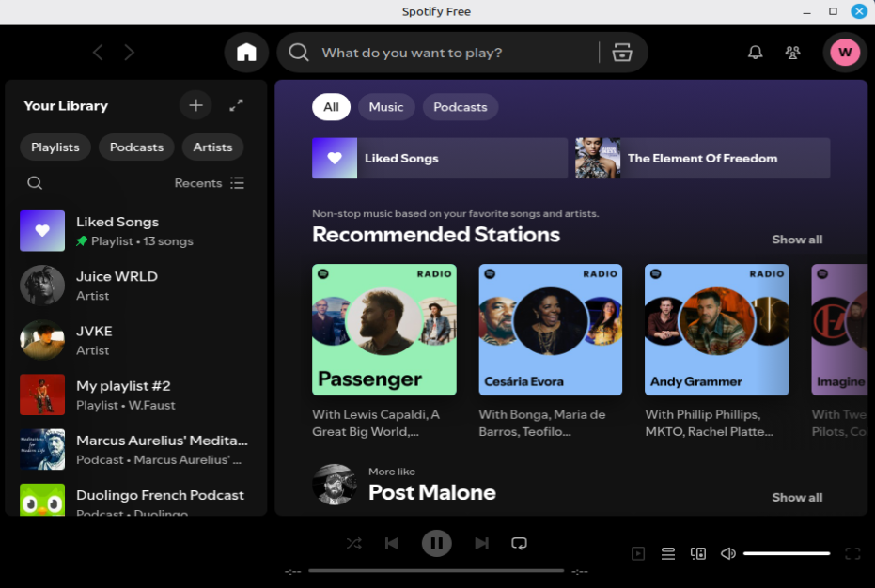The height and width of the screenshot is (588, 875).
Task: Skip to the next track
Action: click(x=481, y=543)
